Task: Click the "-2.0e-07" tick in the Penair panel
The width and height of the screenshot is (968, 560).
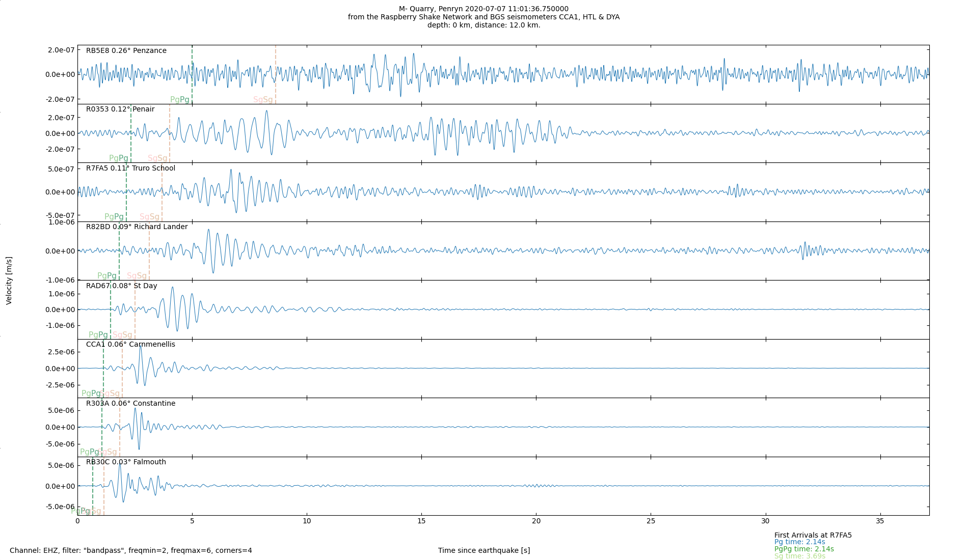Action: (x=60, y=149)
